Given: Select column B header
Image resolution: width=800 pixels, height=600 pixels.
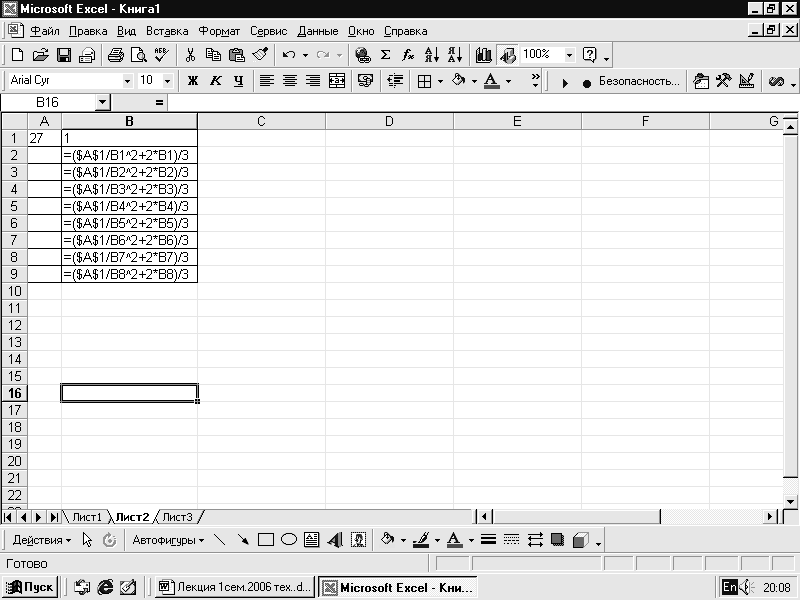Looking at the screenshot, I should pyautogui.click(x=129, y=121).
